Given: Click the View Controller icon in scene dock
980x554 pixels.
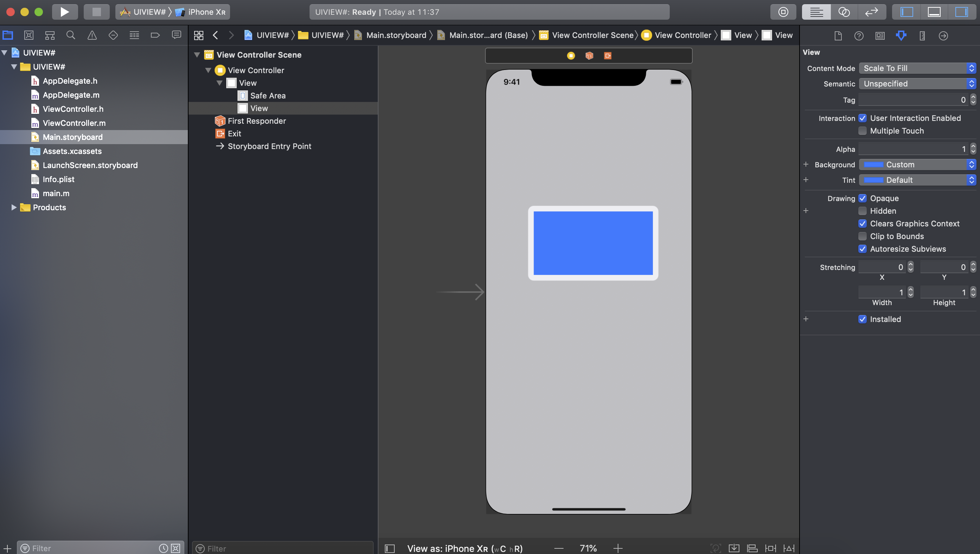Looking at the screenshot, I should (571, 56).
